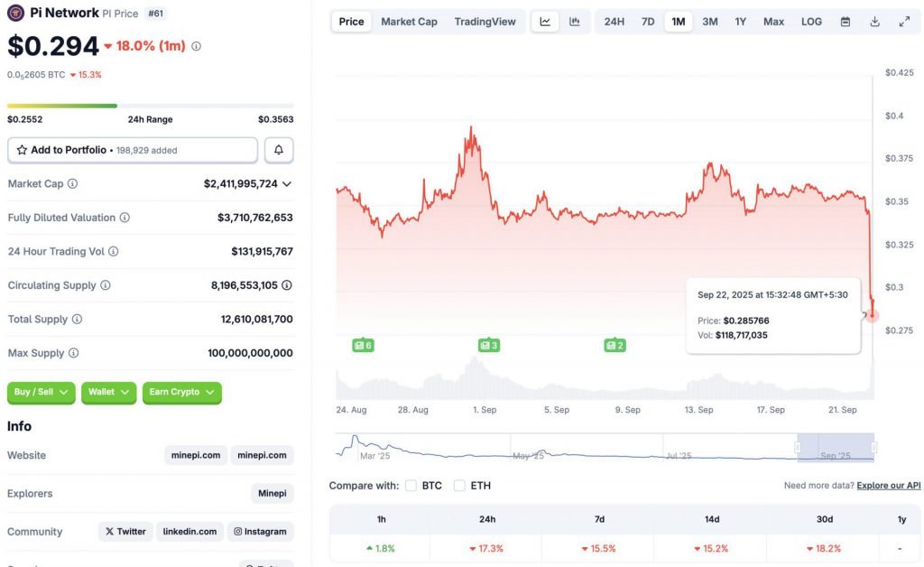Select the 7D time range

[648, 22]
